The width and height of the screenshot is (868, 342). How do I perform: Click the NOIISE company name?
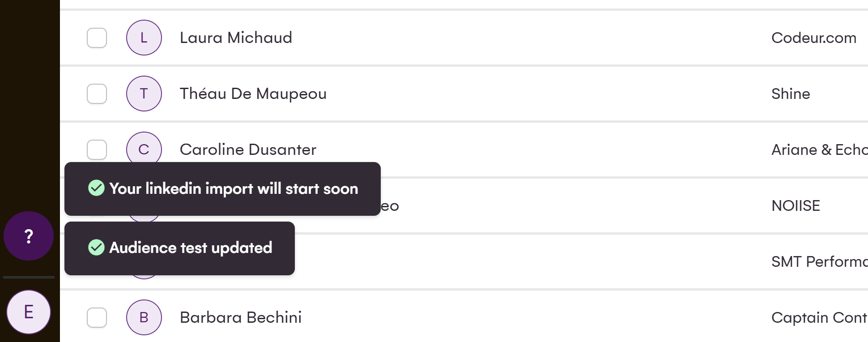click(796, 205)
